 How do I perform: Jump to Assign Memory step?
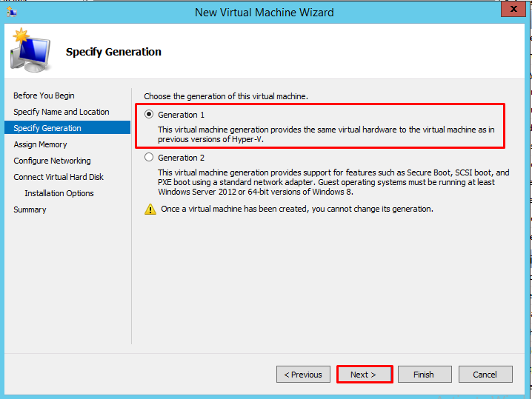(x=40, y=144)
